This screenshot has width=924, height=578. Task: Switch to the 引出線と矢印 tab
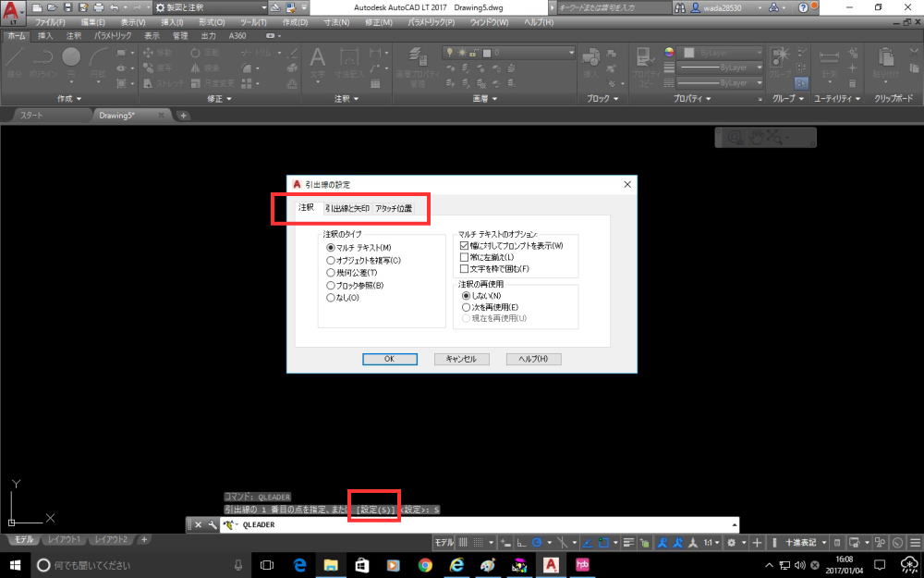347,208
